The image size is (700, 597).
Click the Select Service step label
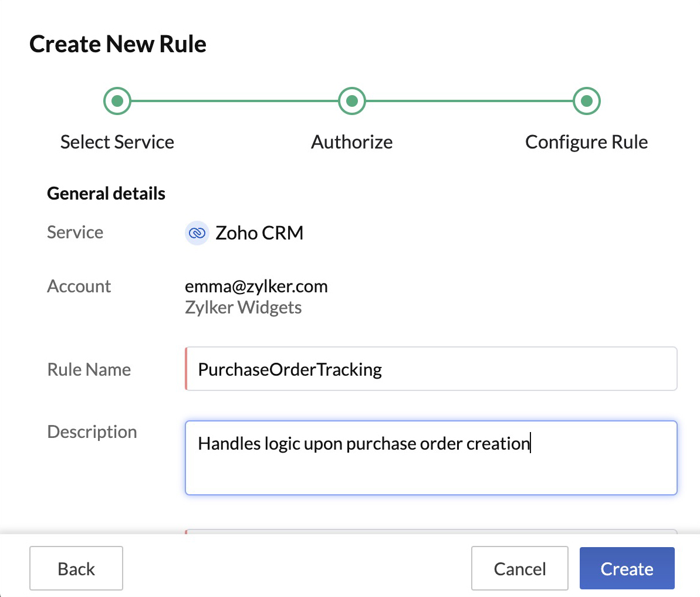(x=117, y=141)
